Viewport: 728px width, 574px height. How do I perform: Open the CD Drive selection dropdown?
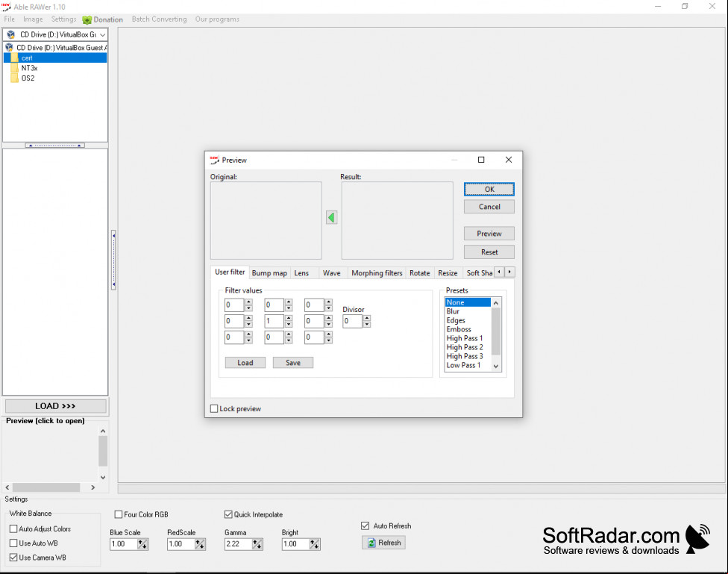pyautogui.click(x=103, y=35)
